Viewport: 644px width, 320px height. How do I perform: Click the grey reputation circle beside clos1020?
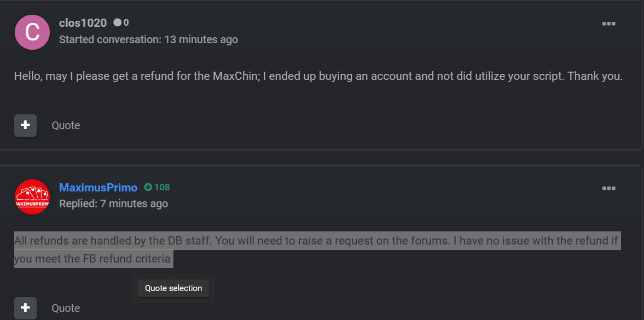click(x=118, y=22)
